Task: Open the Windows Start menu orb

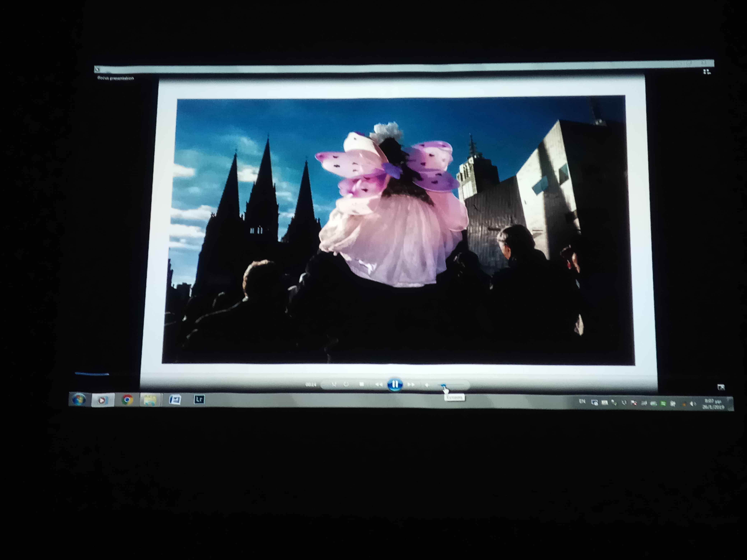Action: click(79, 400)
